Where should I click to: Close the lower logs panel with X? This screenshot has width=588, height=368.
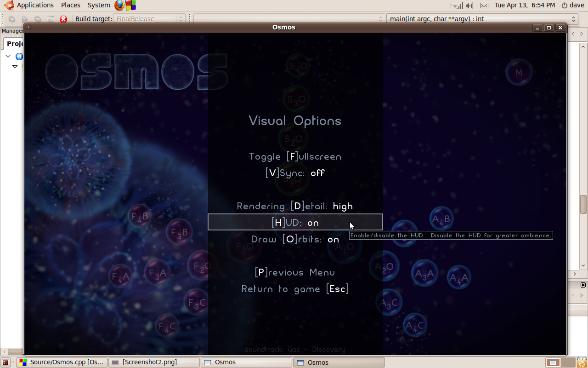click(x=583, y=285)
